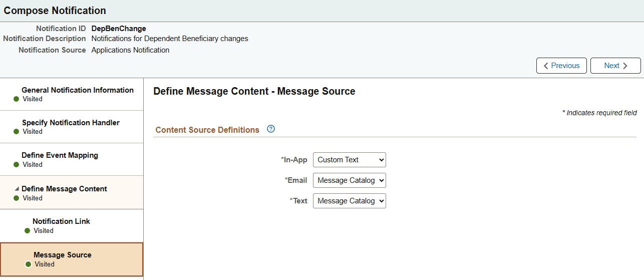Open the In-App source dropdown
Image resolution: width=644 pixels, height=280 pixels.
(349, 160)
